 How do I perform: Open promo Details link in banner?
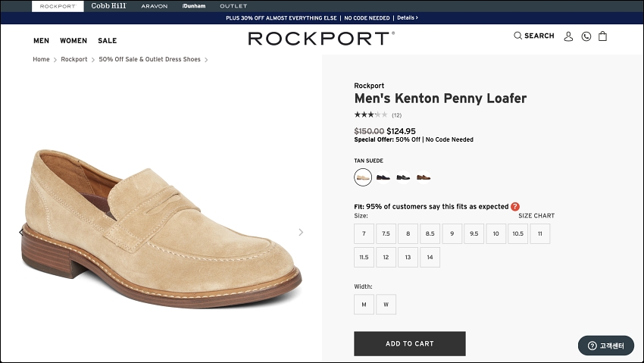(408, 17)
